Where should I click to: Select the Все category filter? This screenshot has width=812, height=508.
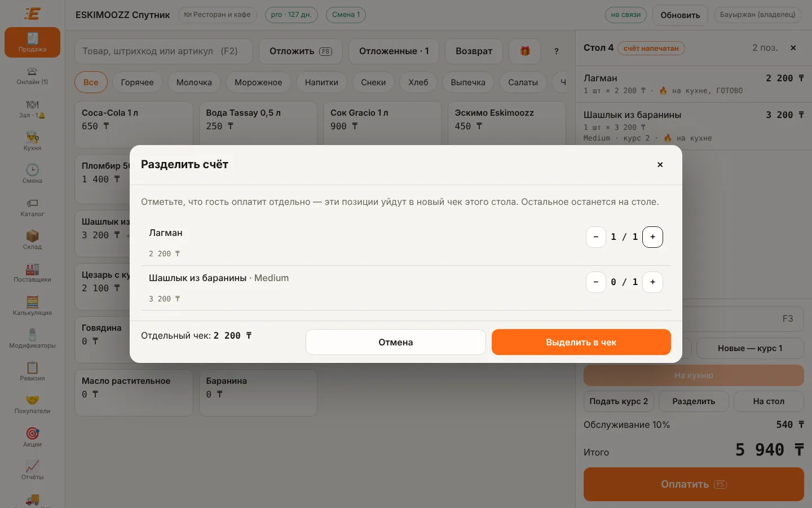pyautogui.click(x=91, y=82)
